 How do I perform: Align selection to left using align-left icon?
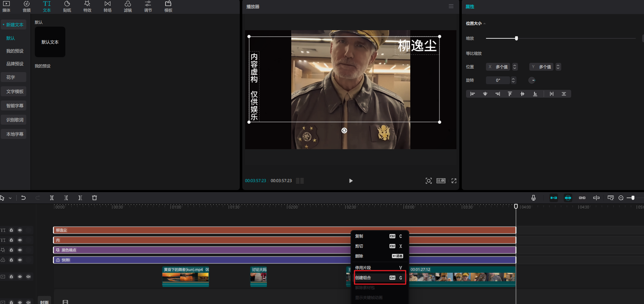point(472,94)
